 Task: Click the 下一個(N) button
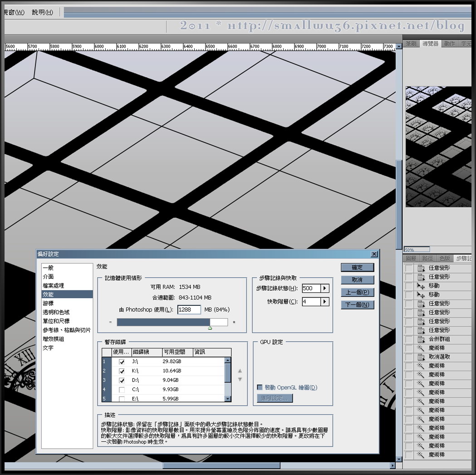358,305
